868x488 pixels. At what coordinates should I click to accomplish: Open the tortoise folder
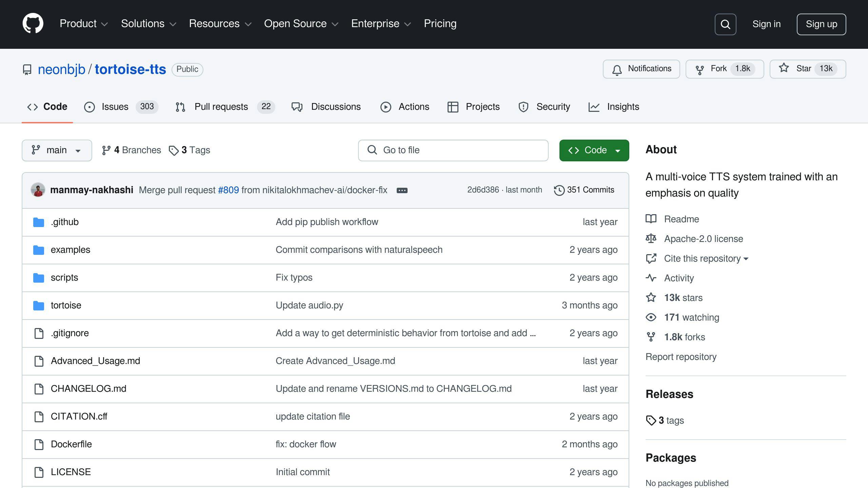click(x=66, y=305)
